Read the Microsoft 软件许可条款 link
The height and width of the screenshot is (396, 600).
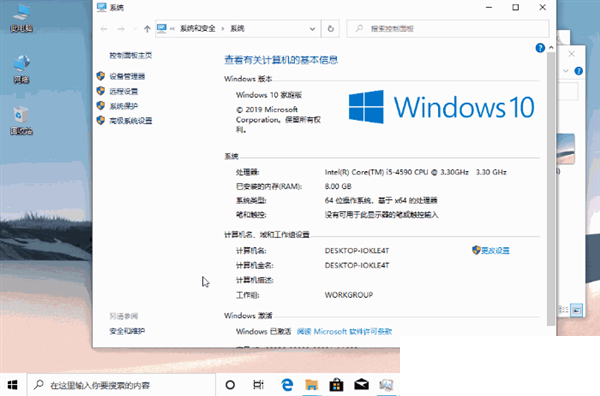(344, 331)
